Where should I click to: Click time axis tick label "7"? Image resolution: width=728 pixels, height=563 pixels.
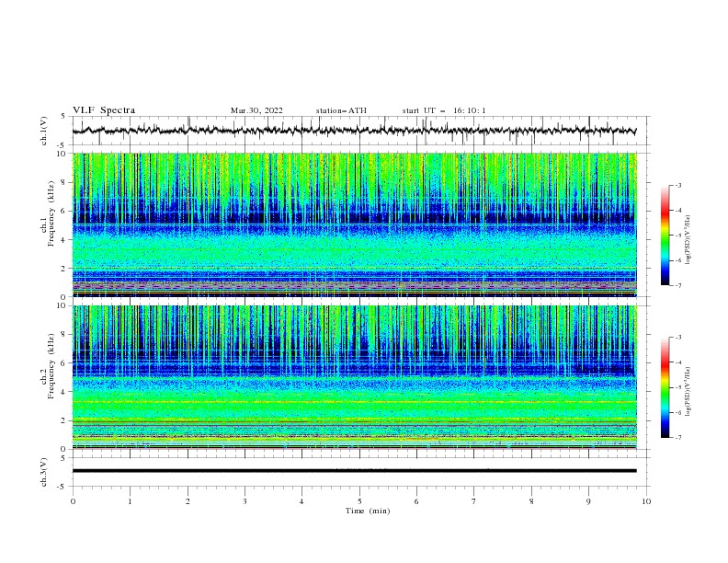[x=474, y=501]
